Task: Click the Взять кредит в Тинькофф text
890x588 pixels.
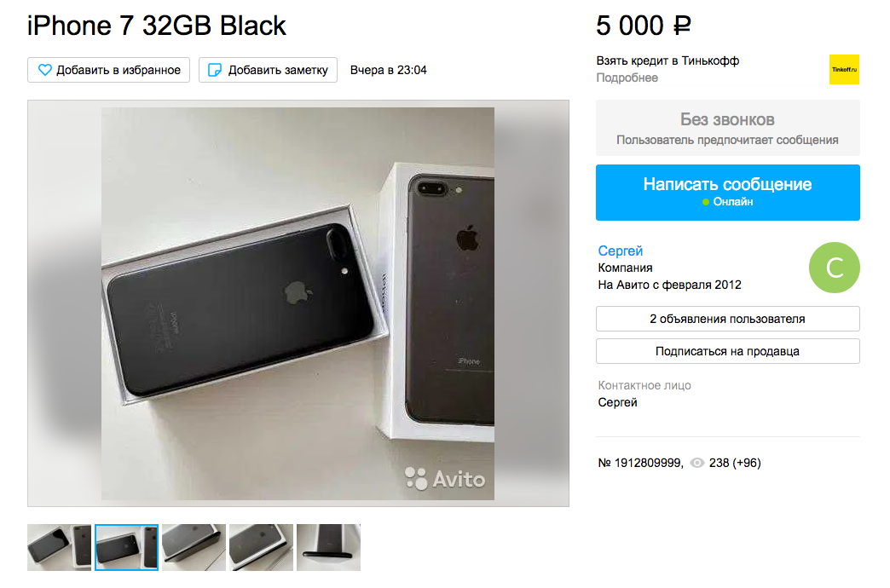Action: pos(667,61)
